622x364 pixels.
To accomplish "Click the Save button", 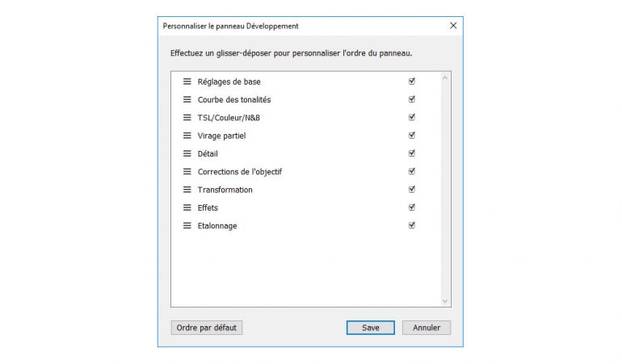I will click(370, 328).
